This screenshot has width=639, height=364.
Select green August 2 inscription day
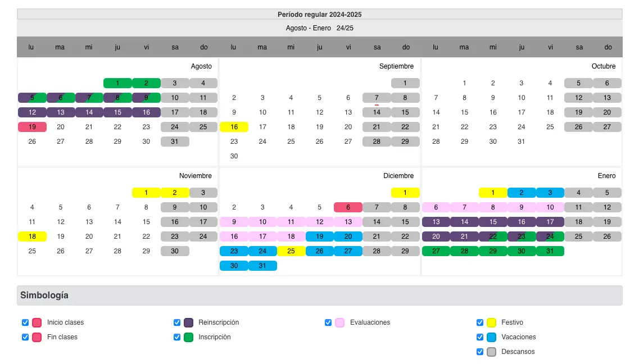pyautogui.click(x=146, y=83)
